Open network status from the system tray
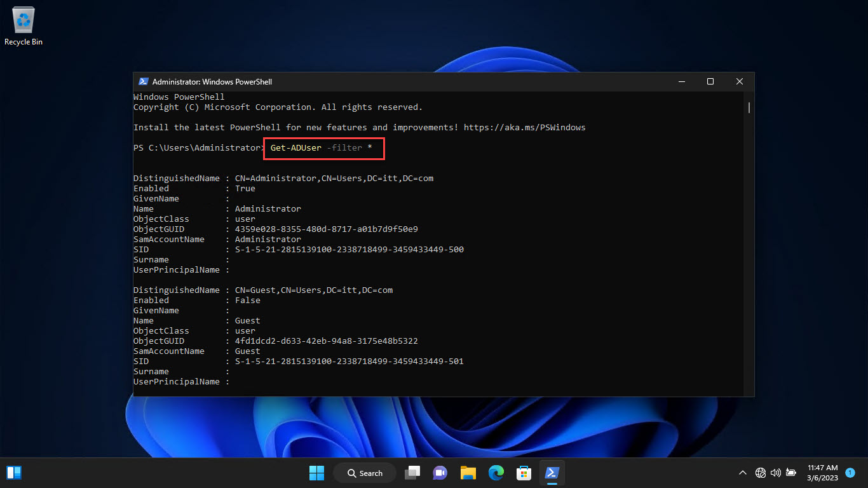Screen dimensions: 868x488 [x=760, y=473]
